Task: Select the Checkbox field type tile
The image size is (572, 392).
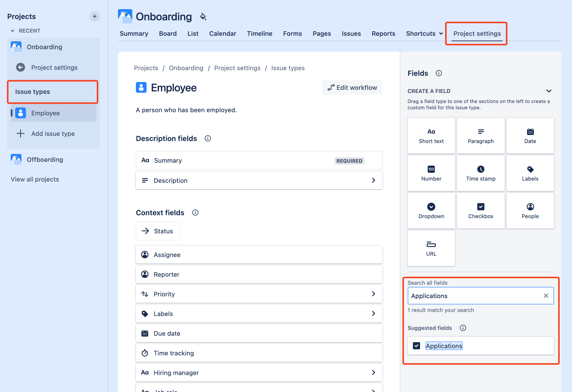Action: [x=481, y=211]
